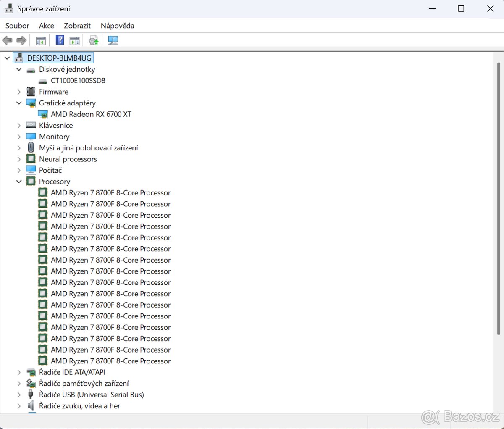504x429 pixels.
Task: Expand the Firmware category
Action: click(19, 92)
